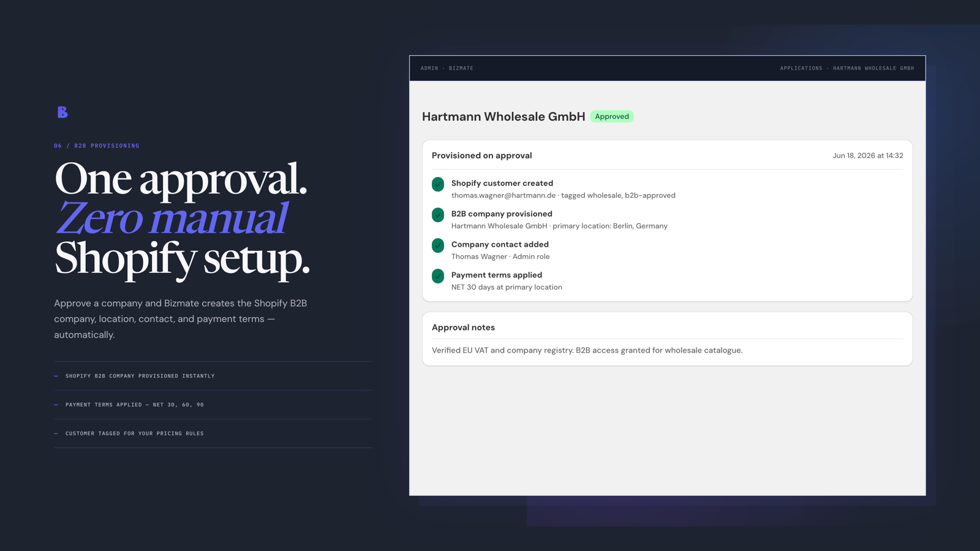980x551 pixels.
Task: Click the green check beside B2B company provisioned
Action: 438,215
